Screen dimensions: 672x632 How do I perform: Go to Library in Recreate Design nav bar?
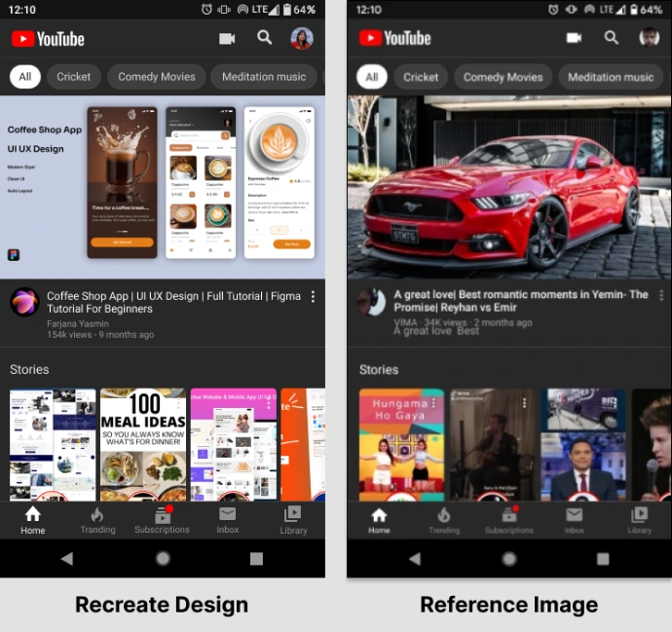[292, 518]
